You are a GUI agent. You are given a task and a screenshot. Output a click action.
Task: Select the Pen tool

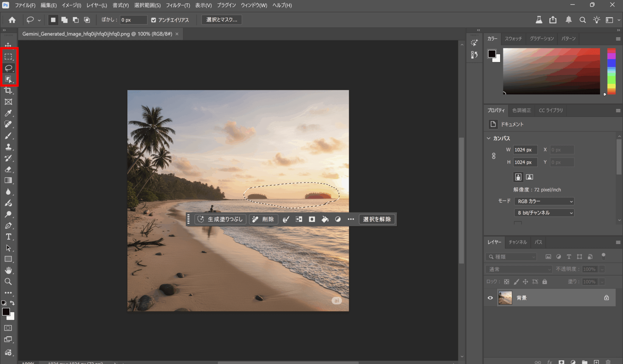pyautogui.click(x=8, y=225)
